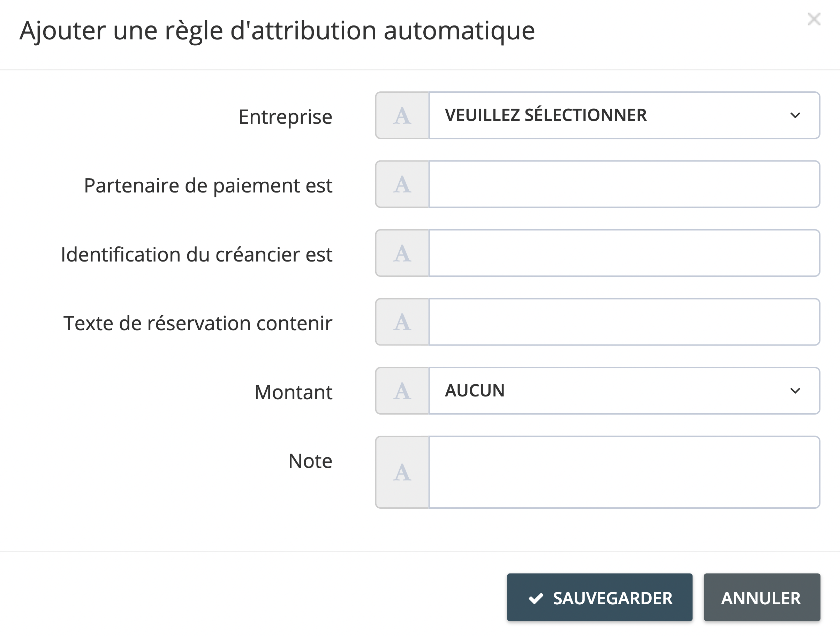The width and height of the screenshot is (840, 636).
Task: Click the Entreprise label
Action: point(285,117)
